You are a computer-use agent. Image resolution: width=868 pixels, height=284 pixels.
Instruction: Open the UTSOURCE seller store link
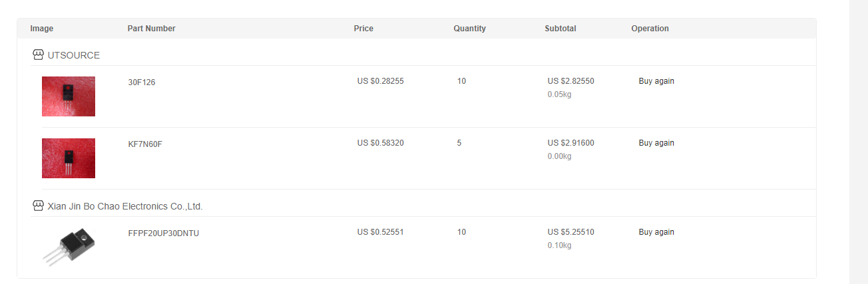pyautogui.click(x=74, y=55)
